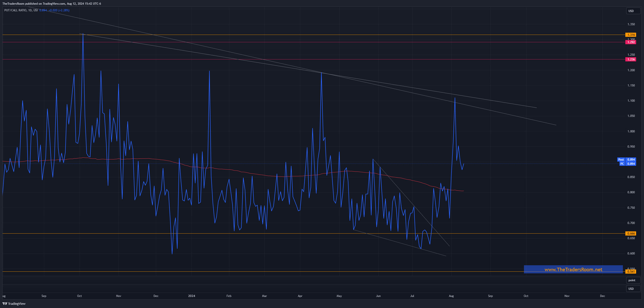Click the orange 0.541 price label
644x308 pixels.
click(x=630, y=271)
